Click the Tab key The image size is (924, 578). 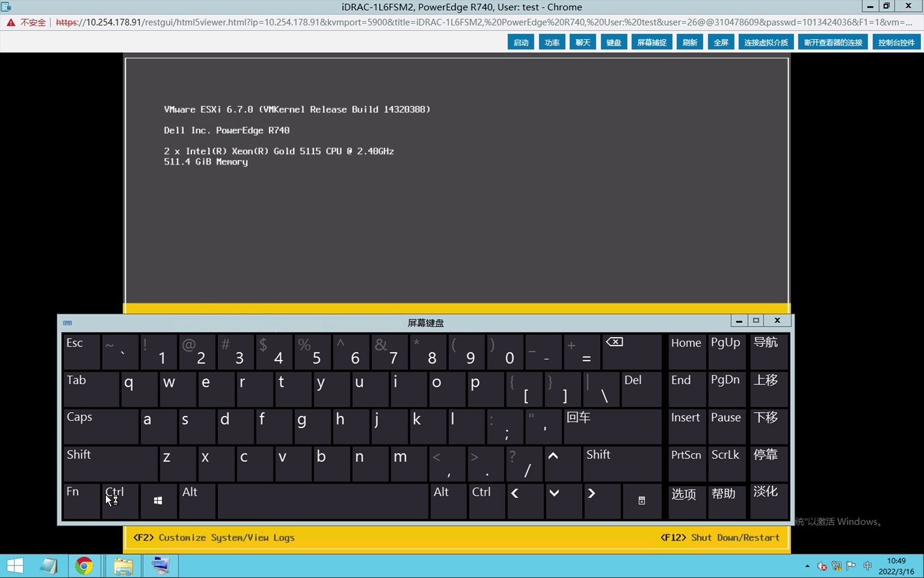point(91,389)
